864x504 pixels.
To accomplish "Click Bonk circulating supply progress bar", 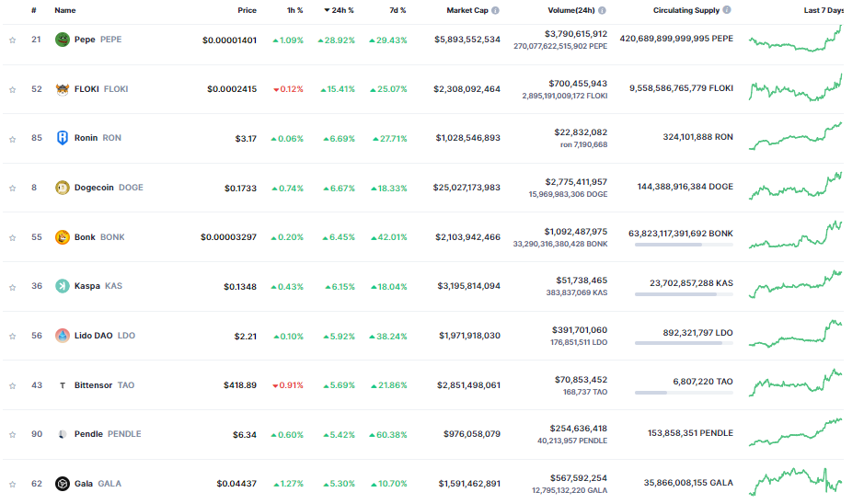I will 684,245.
